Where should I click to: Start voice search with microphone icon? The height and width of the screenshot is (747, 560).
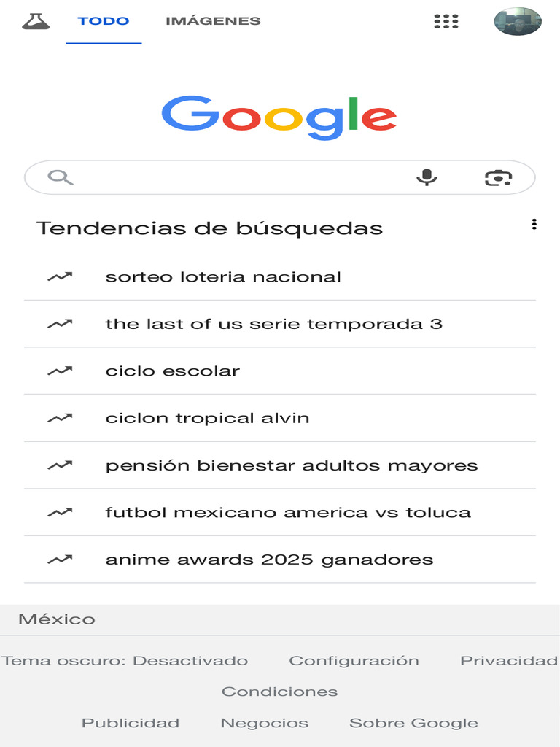427,177
